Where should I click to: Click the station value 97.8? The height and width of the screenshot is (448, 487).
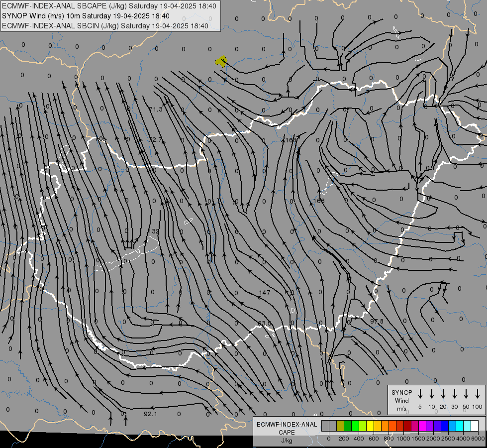pos(377,321)
